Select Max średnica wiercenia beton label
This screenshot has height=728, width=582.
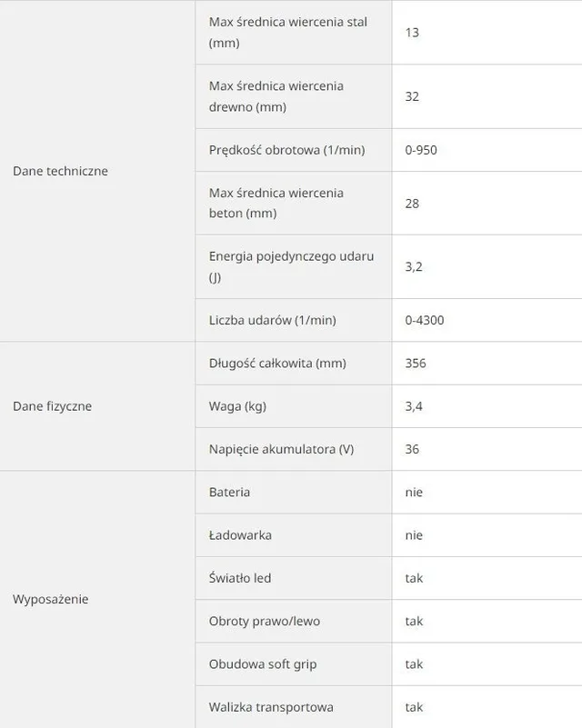276,203
